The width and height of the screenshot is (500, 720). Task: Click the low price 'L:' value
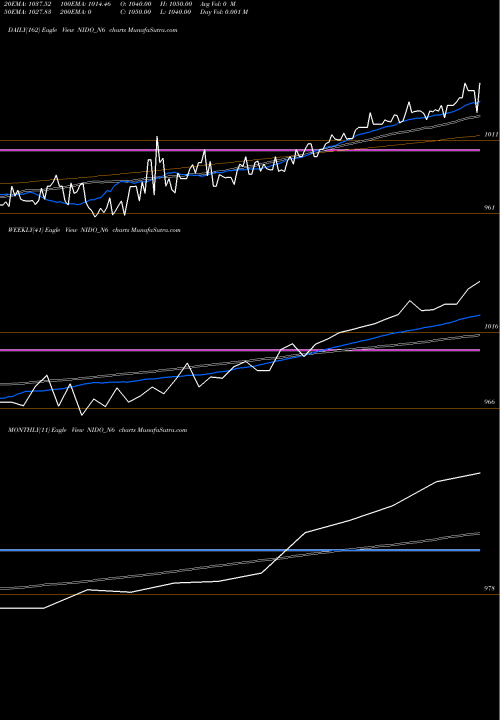point(176,12)
